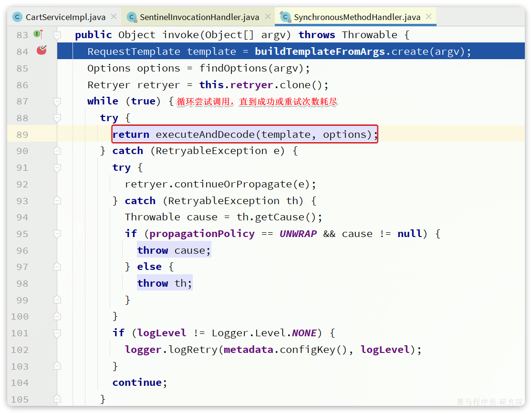Viewport: 532px width, 414px height.
Task: Click line number 89 in the gutter
Action: (22, 135)
